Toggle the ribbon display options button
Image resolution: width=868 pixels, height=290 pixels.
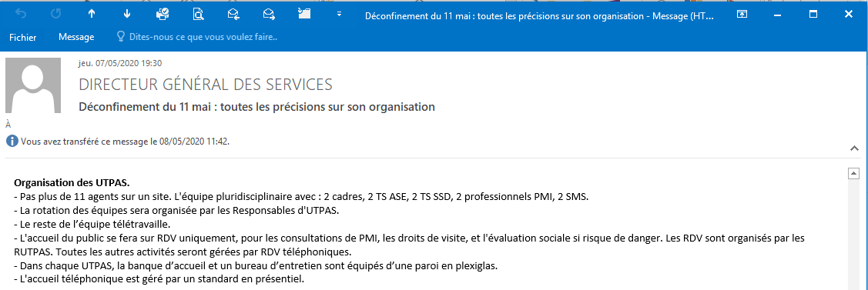point(741,15)
